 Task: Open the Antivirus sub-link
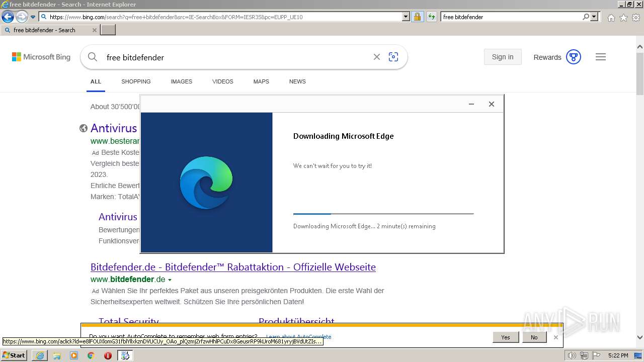(x=118, y=217)
